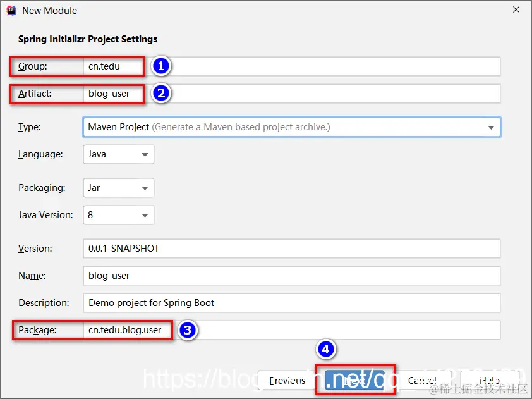Click the Language label
Viewport: 532px width, 399px height.
40,154
